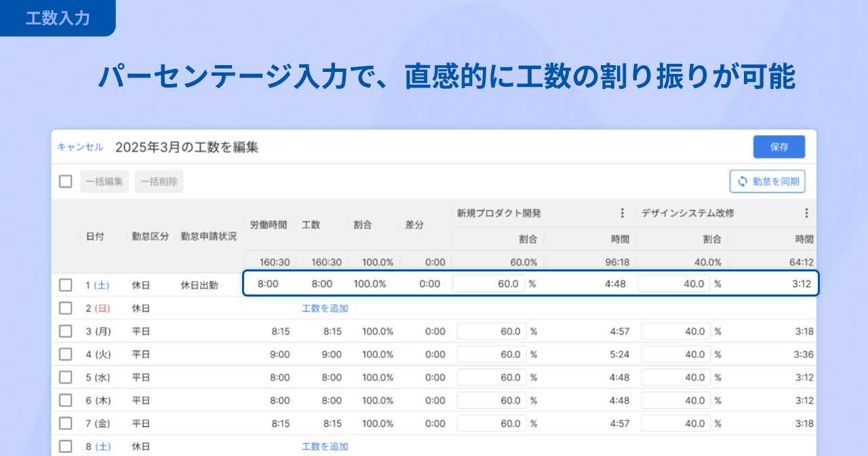Open kebab menu for 新規プロダクト開発 column

[x=623, y=213]
